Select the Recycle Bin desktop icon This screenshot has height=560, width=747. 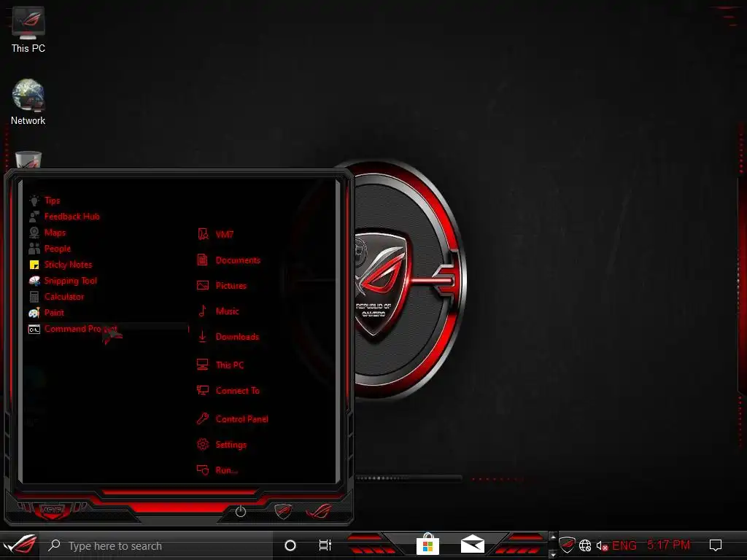click(x=28, y=160)
